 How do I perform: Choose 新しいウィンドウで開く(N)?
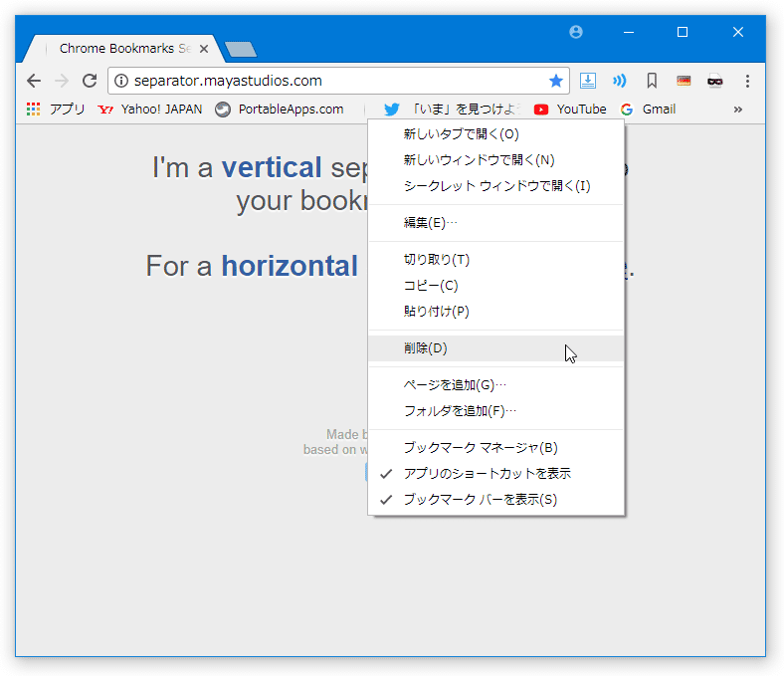click(496, 160)
